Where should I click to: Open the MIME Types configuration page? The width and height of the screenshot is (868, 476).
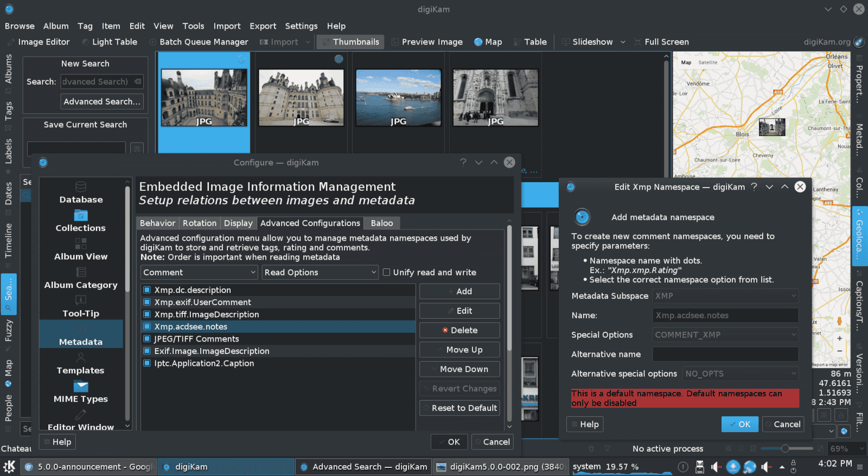(x=81, y=392)
